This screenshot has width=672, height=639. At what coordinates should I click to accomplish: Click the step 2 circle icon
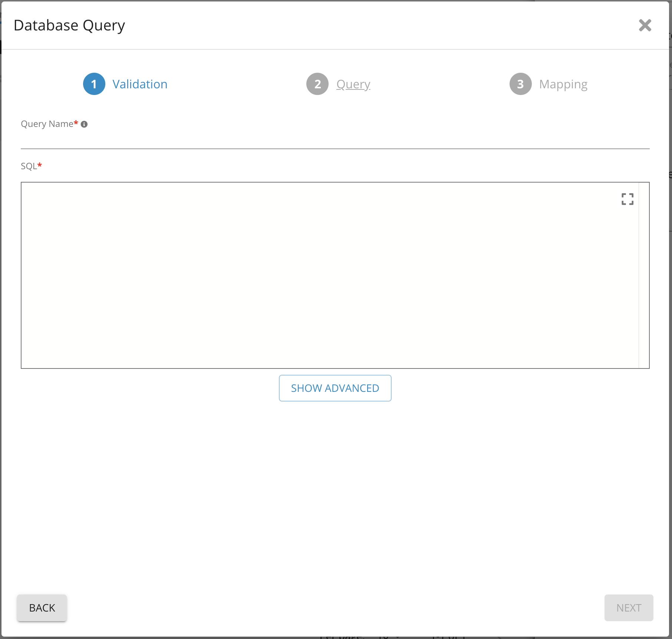tap(317, 84)
